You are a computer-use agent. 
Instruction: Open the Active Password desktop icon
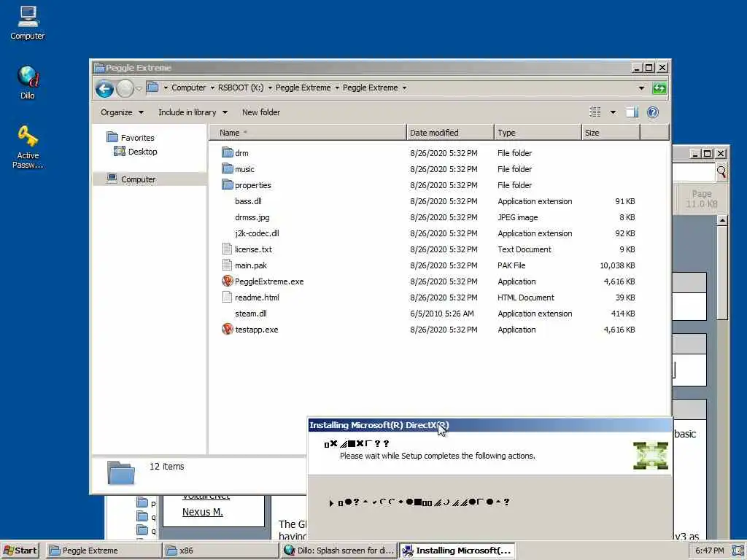pyautogui.click(x=28, y=147)
